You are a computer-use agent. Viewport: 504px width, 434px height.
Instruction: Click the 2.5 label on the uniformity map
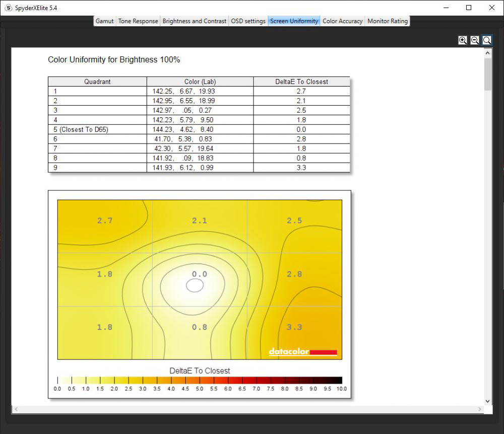(294, 221)
